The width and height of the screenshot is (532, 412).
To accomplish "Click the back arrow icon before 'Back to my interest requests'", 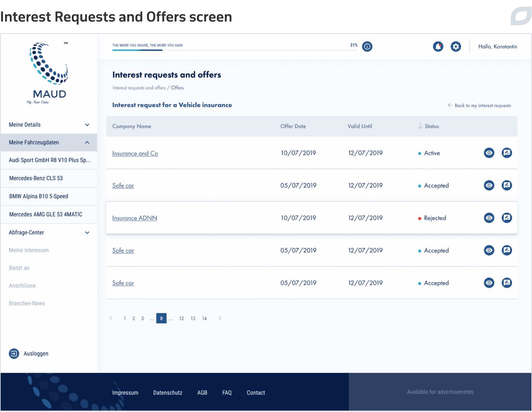I will 450,105.
